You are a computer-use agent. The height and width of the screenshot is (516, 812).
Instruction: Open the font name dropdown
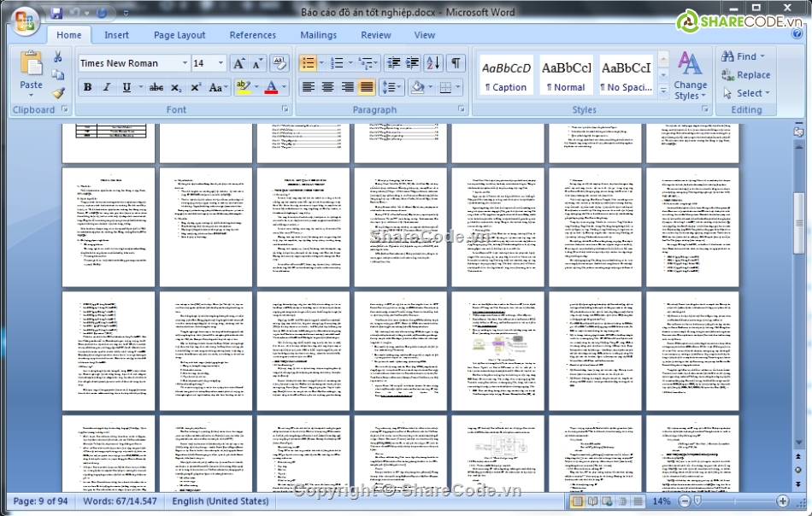(x=185, y=63)
